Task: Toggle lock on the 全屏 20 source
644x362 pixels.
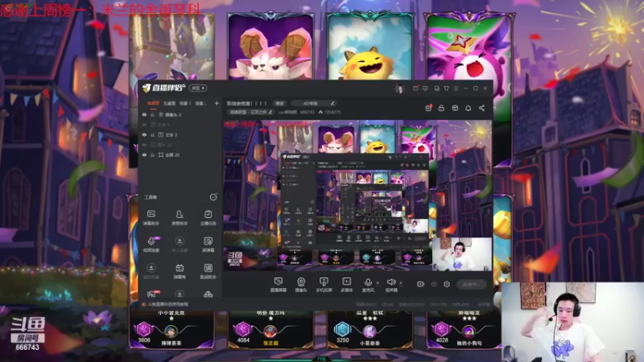Action: tap(152, 154)
